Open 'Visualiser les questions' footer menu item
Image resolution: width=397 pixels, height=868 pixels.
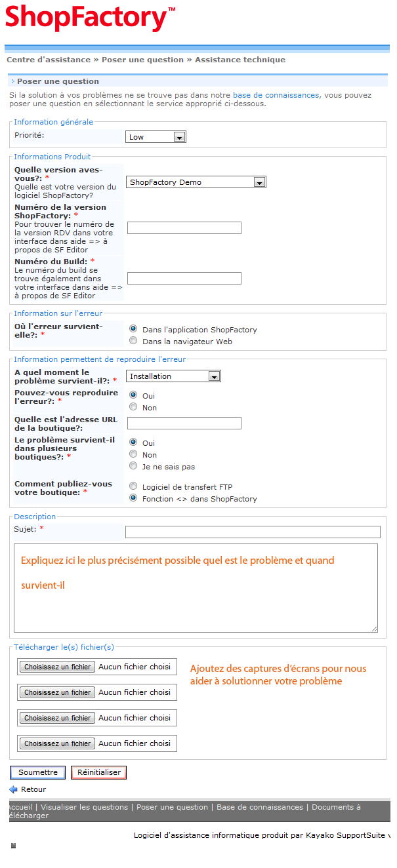tap(86, 807)
